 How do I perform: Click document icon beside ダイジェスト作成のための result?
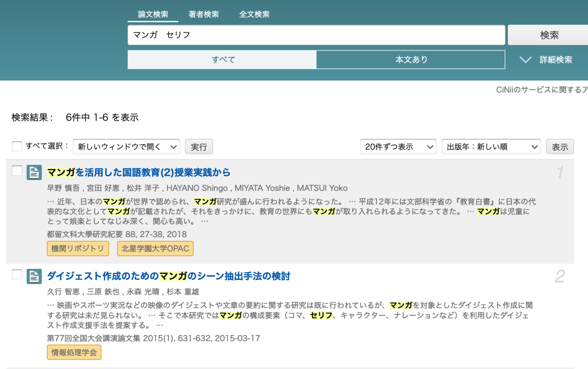click(x=34, y=276)
